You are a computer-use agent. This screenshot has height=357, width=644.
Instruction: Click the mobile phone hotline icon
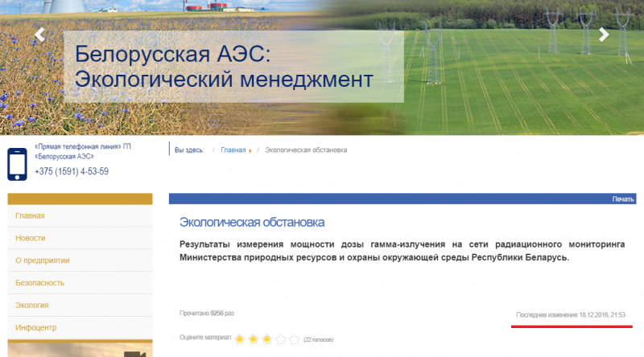[x=17, y=165]
